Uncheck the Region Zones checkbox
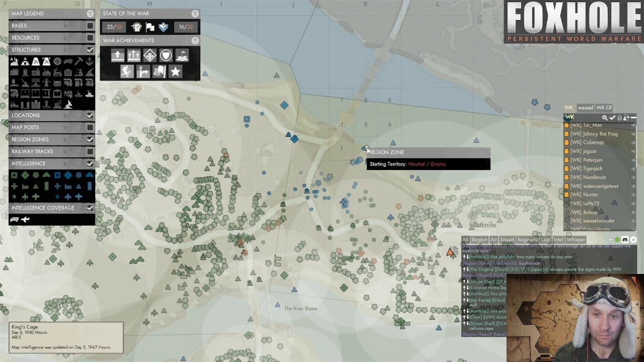Image resolution: width=644 pixels, height=362 pixels. pos(90,139)
